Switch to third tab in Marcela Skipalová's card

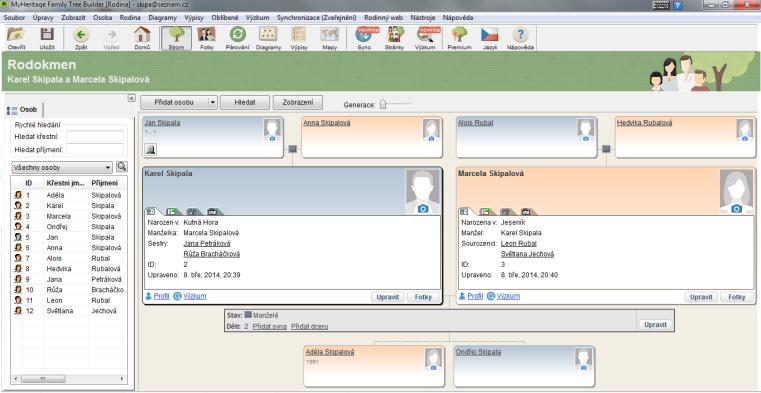(x=506, y=212)
